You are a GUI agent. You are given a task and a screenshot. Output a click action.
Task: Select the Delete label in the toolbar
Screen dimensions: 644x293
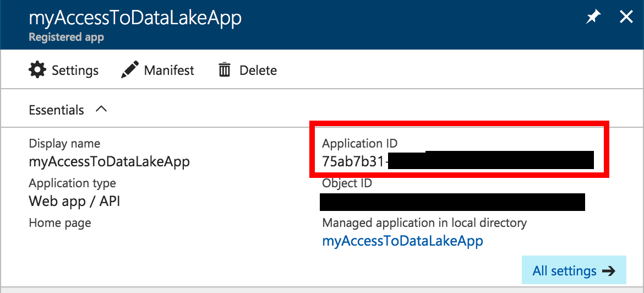pos(258,70)
